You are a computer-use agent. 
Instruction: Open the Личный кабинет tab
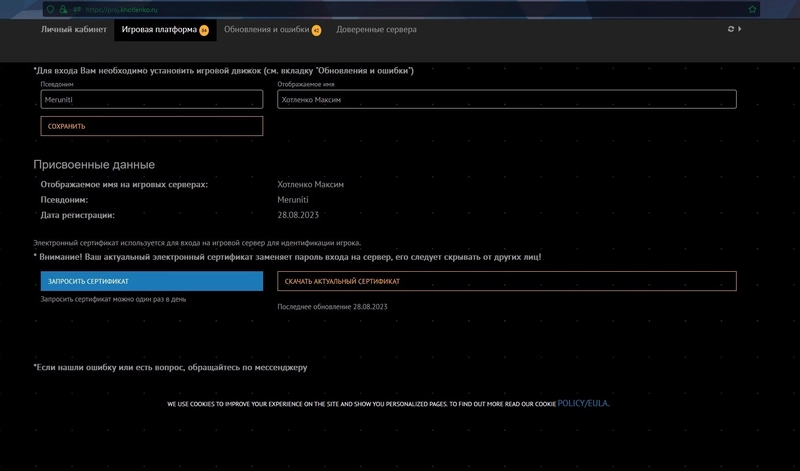pos(74,30)
